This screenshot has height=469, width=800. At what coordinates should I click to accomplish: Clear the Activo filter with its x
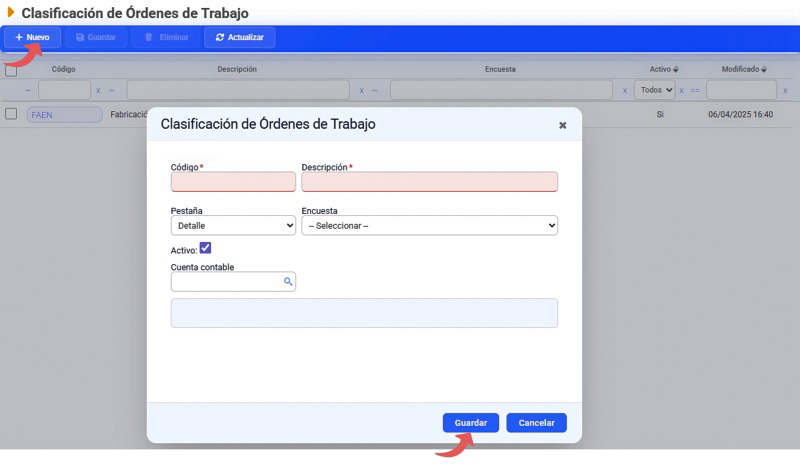coord(681,90)
